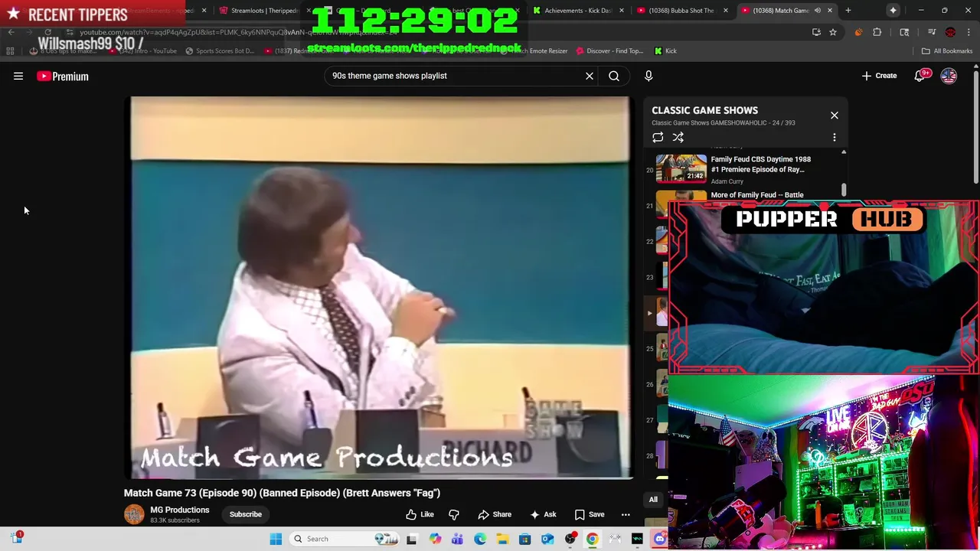Click the YouTube page vertical scrollbar

[x=975, y=126]
